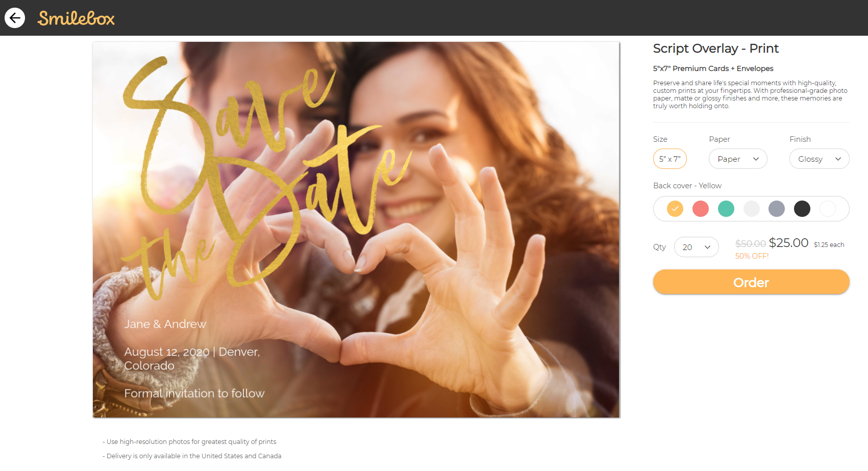
Task: Pick the light gray back cover color
Action: (x=752, y=209)
